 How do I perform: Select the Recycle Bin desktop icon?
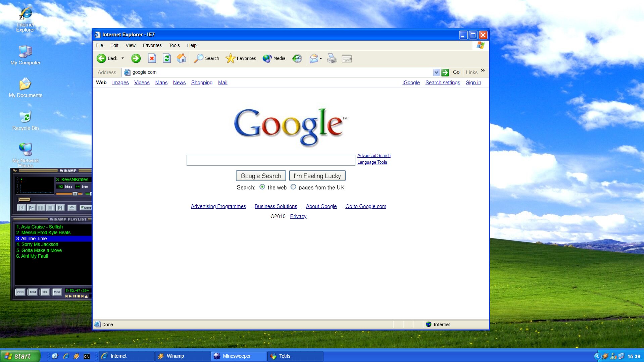click(26, 120)
